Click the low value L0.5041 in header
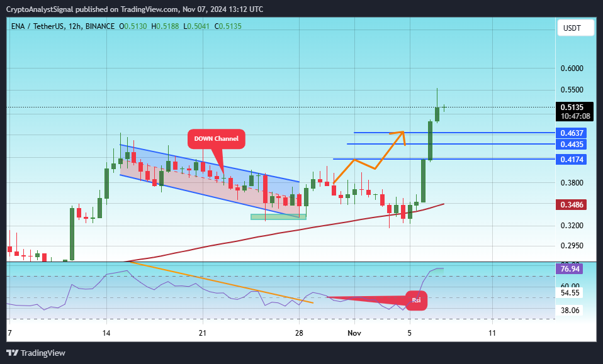 [196, 26]
